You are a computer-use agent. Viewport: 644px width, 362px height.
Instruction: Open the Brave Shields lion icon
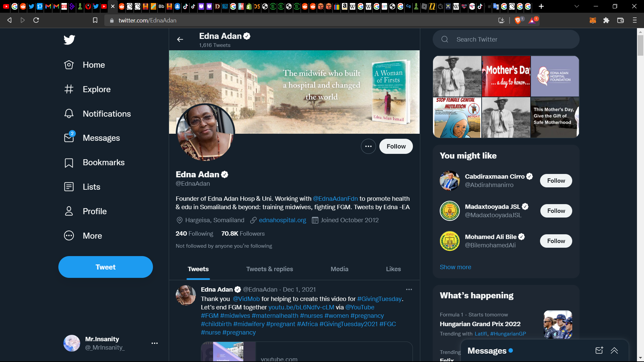518,20
